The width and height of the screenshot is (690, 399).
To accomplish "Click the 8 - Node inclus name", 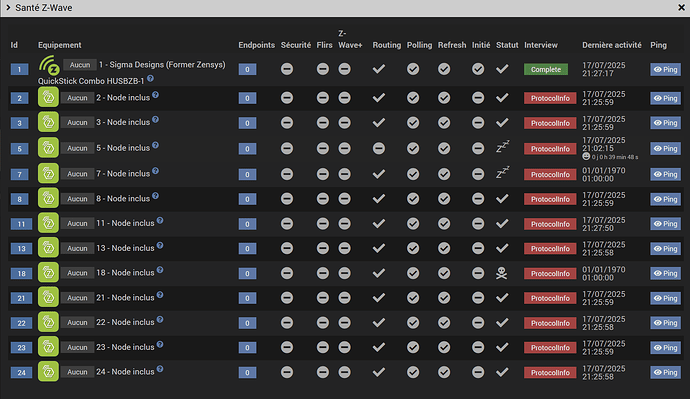I will tap(123, 198).
